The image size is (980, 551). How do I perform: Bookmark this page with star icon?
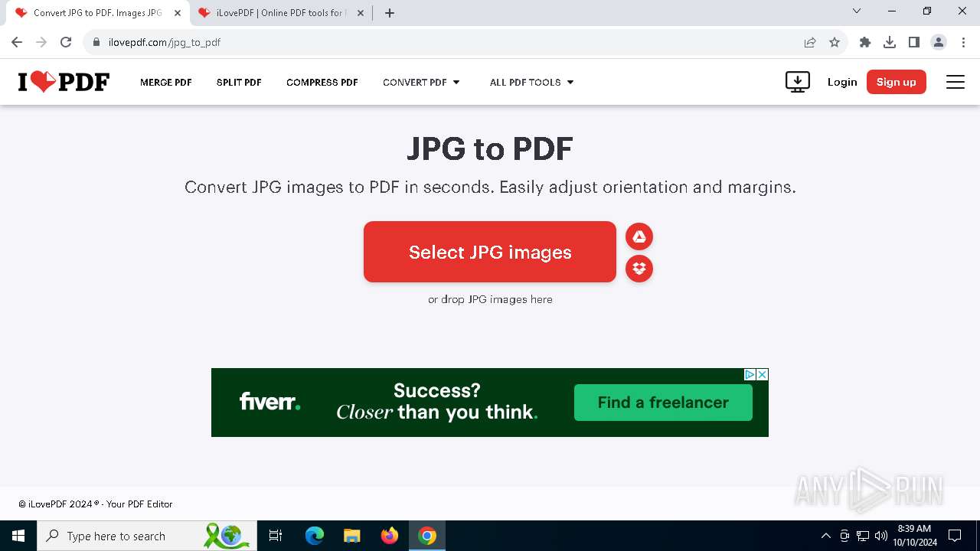click(x=835, y=42)
